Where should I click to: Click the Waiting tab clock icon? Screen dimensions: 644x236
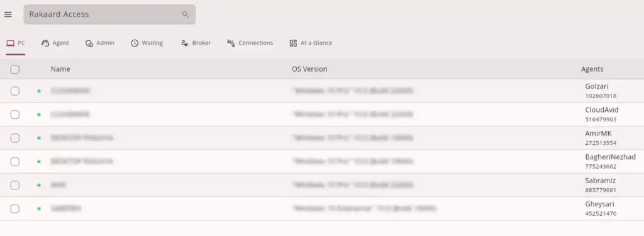point(135,43)
